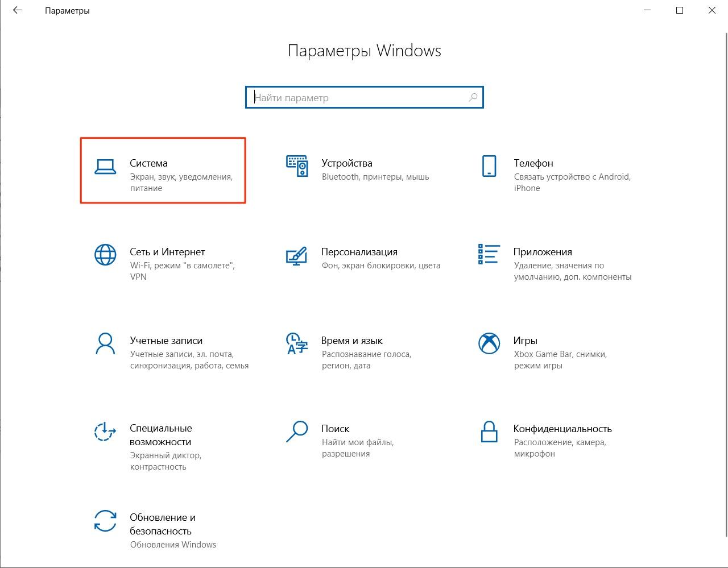Minimize the Параметры window
This screenshot has width=728, height=568.
click(647, 10)
